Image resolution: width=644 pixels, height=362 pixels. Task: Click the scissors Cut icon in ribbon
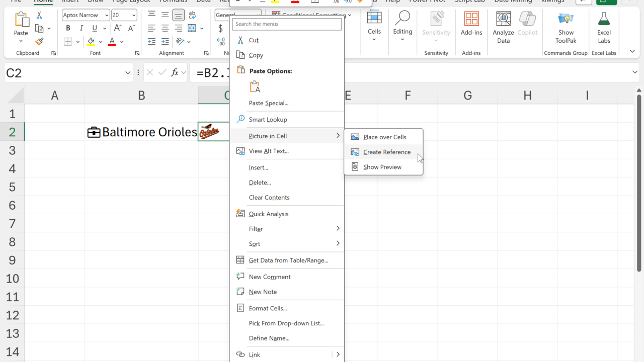39,16
